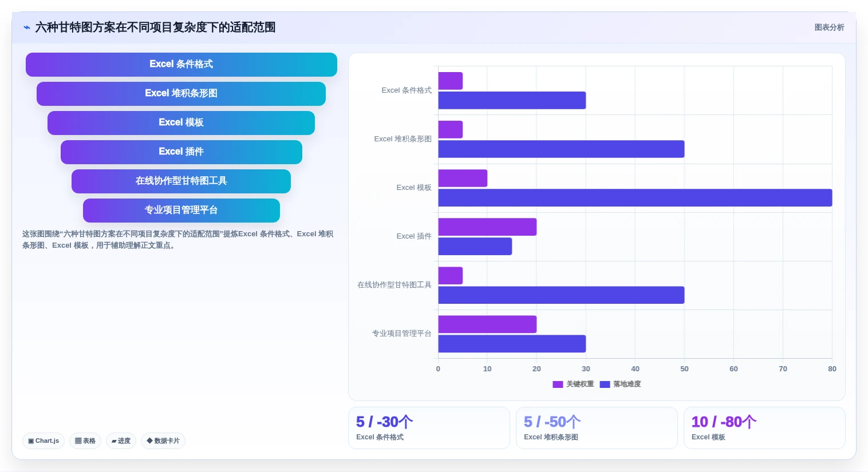Click 落地难度 bar for Excel 插件
Image resolution: width=868 pixels, height=472 pixels.
pos(475,246)
